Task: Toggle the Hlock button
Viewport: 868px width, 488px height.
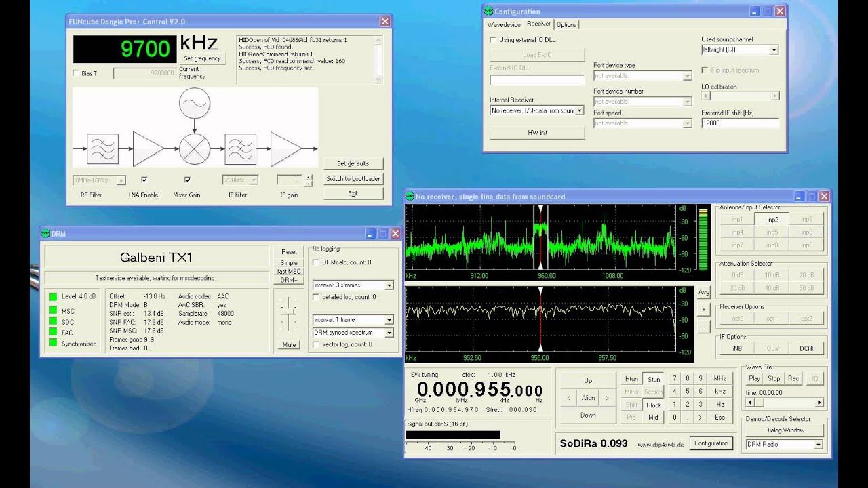Action: click(x=654, y=405)
